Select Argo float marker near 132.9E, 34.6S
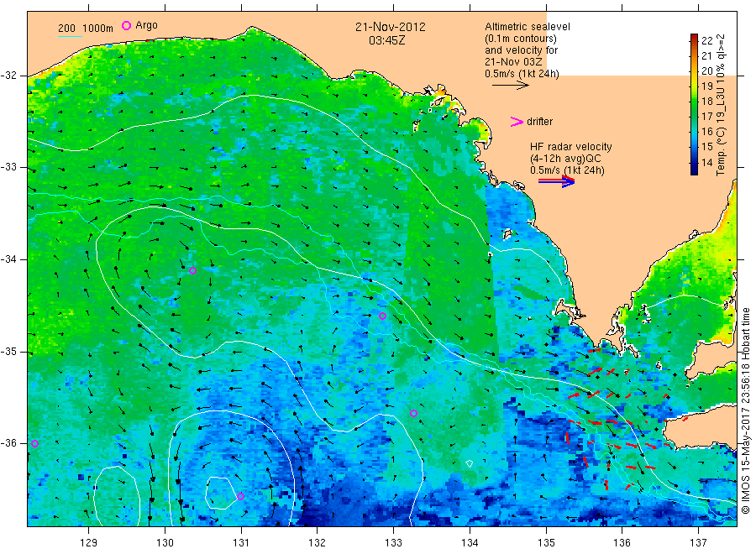Viewport: 756px width, 554px height. pos(382,316)
